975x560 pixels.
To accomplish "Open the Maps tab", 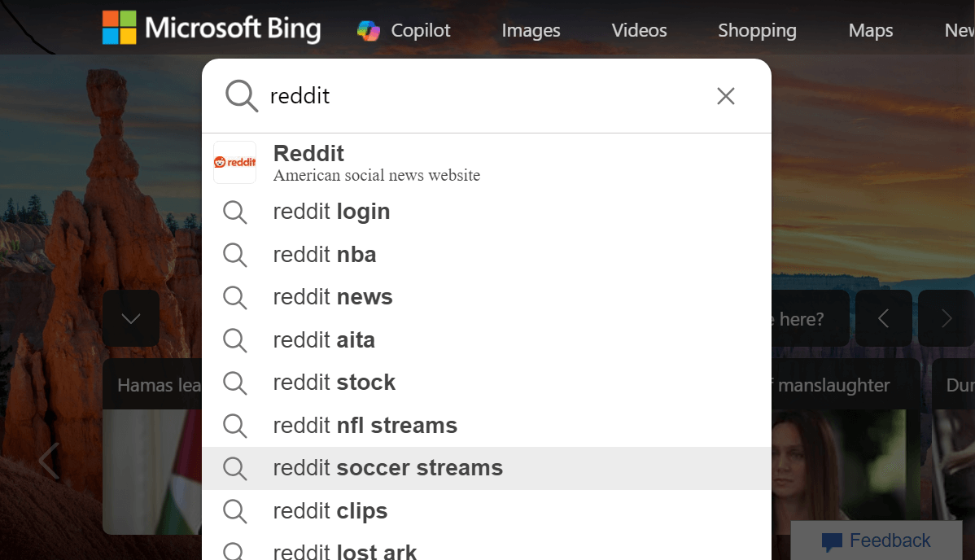I will 871,30.
